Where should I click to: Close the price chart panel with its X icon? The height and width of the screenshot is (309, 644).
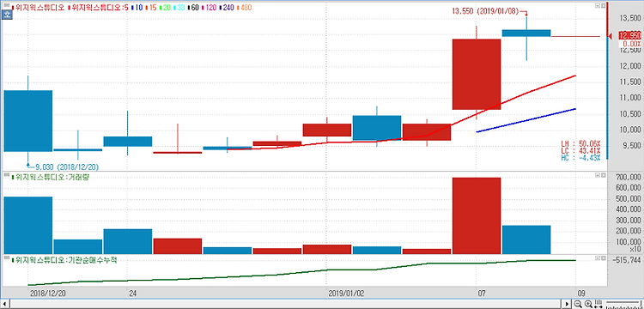(603, 6)
